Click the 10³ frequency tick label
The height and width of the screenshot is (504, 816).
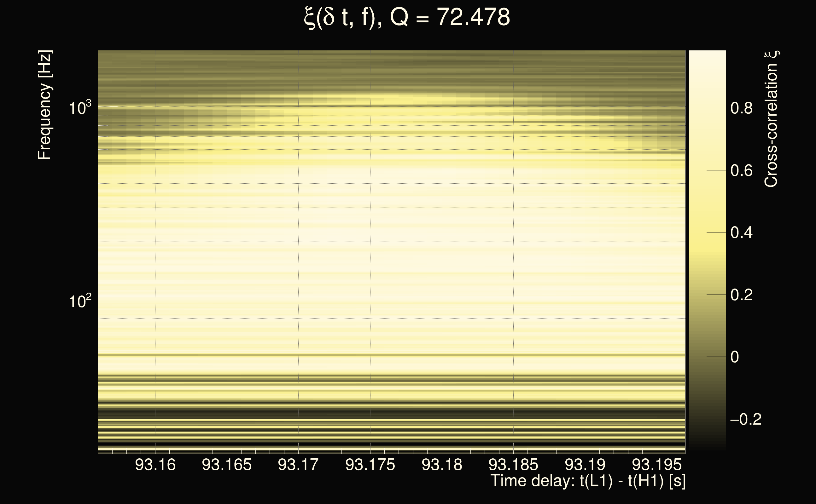(80, 108)
